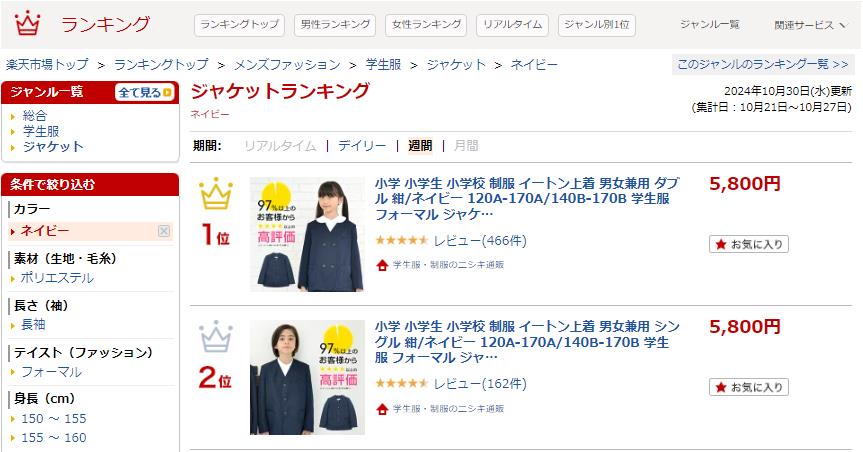Click shop house icon for second item

click(x=382, y=409)
